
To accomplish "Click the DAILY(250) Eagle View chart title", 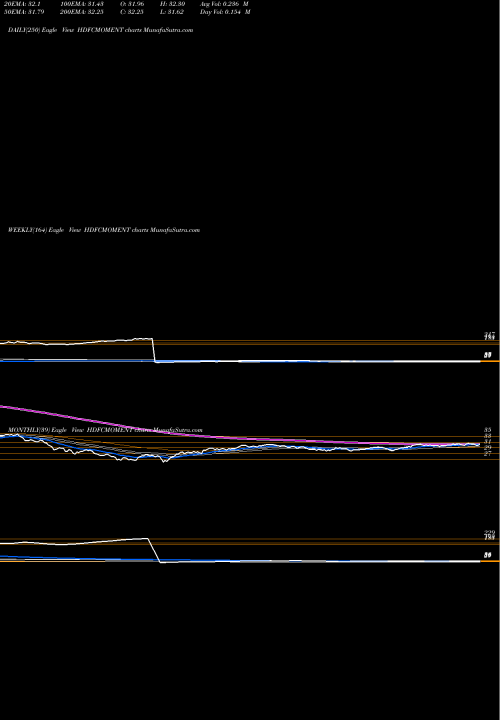I will tap(101, 30).
